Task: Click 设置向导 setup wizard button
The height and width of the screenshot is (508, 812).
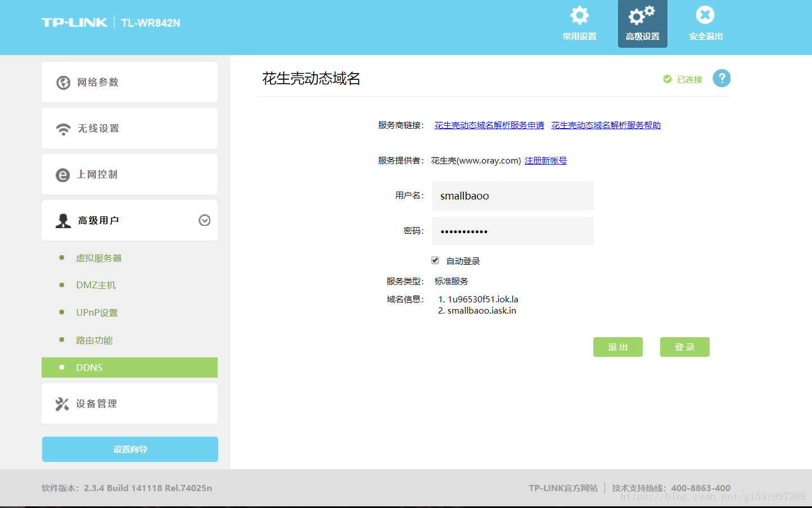Action: click(x=130, y=449)
